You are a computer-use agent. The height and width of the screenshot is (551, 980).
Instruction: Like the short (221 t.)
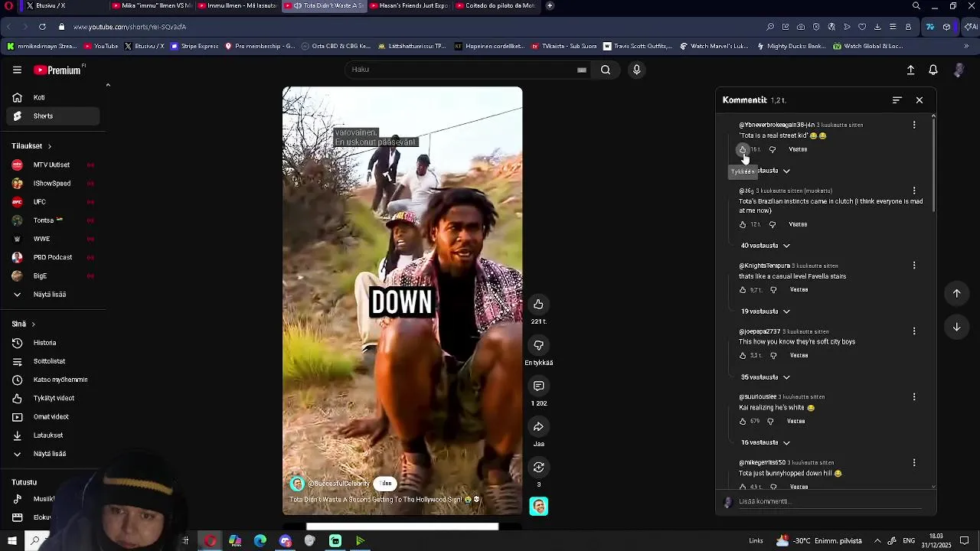click(x=538, y=305)
